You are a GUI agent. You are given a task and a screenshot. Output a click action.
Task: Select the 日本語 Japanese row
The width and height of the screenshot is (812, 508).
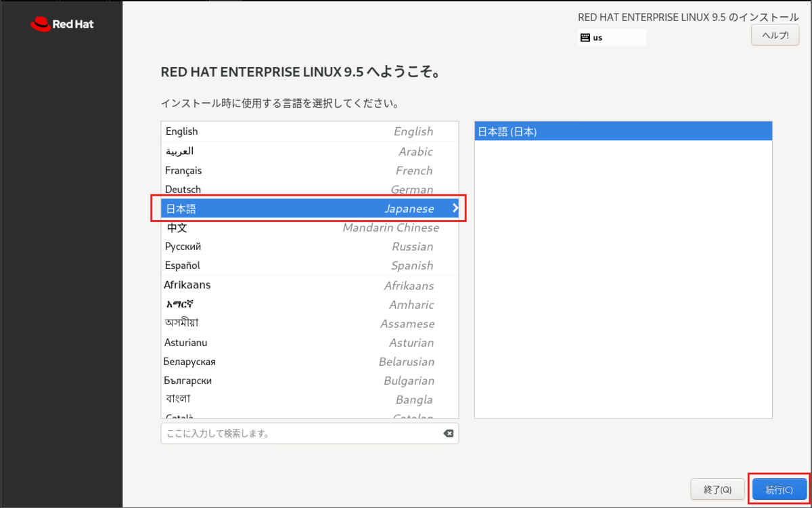point(310,209)
